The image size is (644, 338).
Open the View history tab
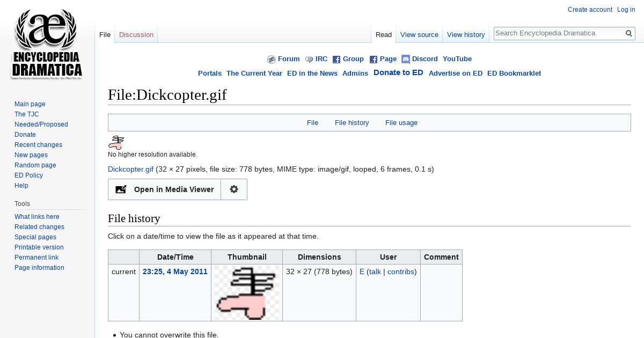[x=466, y=35]
